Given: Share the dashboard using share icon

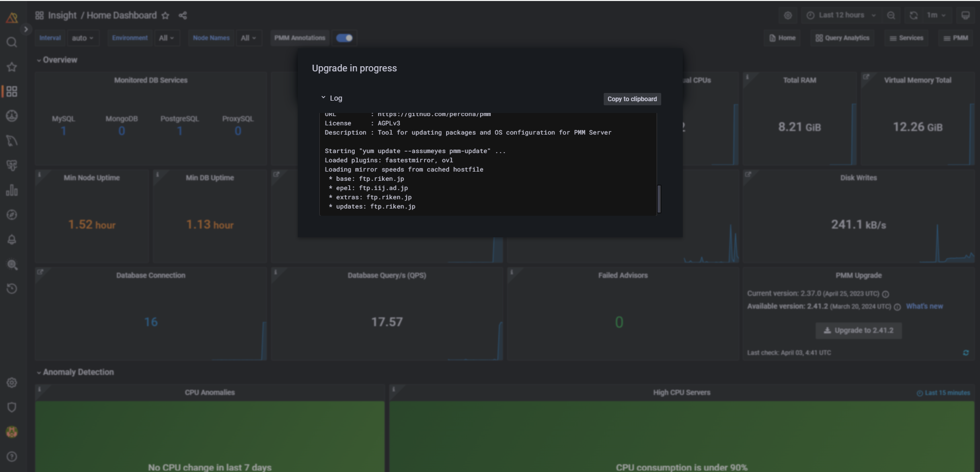Looking at the screenshot, I should click(183, 15).
